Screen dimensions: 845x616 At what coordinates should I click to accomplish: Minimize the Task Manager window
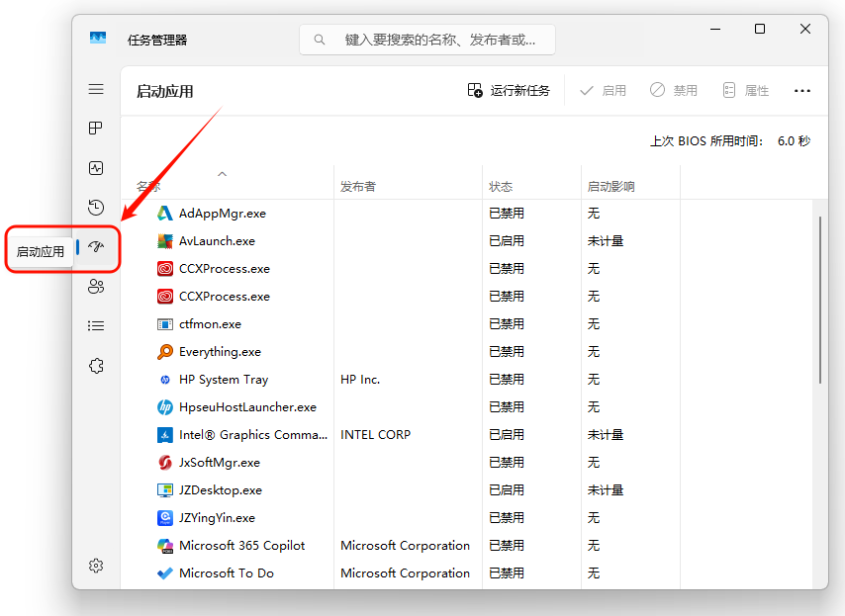[x=715, y=29]
